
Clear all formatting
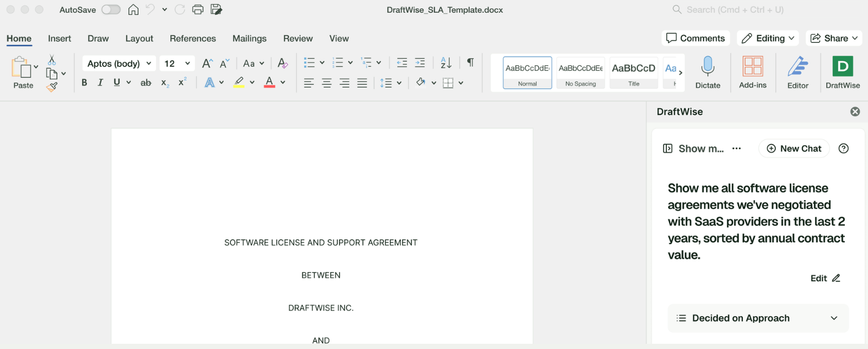tap(282, 64)
